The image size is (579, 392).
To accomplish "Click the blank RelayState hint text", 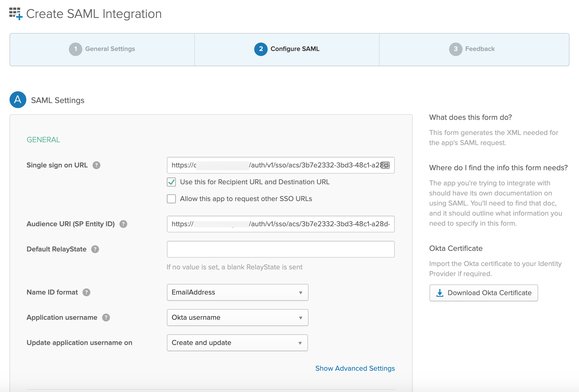I will coord(235,267).
